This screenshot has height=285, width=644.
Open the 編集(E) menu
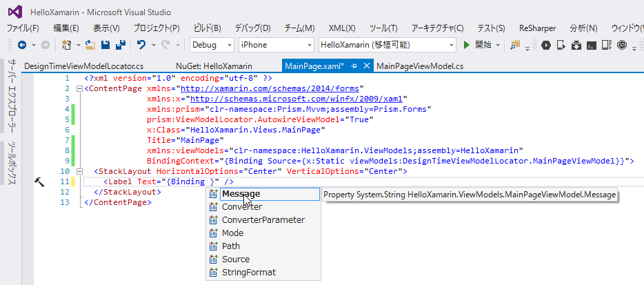click(x=66, y=28)
